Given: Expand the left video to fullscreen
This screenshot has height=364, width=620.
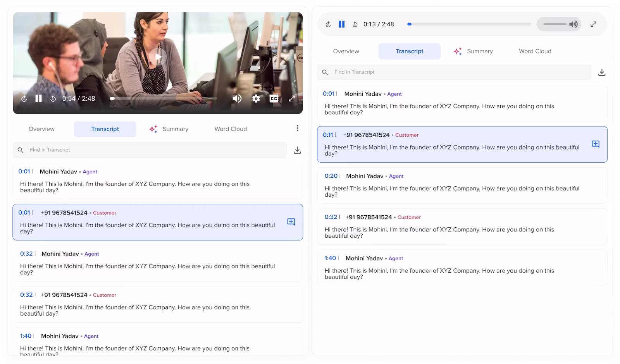Looking at the screenshot, I should click(x=292, y=99).
